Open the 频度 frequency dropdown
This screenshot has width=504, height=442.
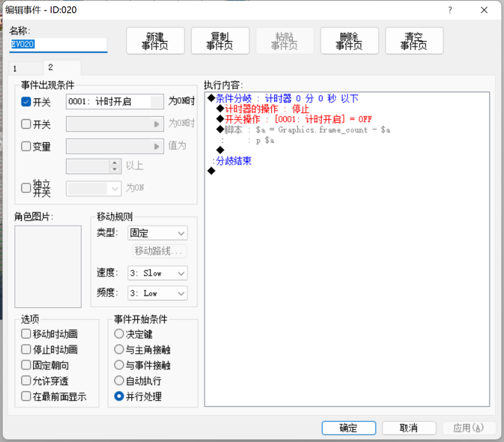click(158, 293)
